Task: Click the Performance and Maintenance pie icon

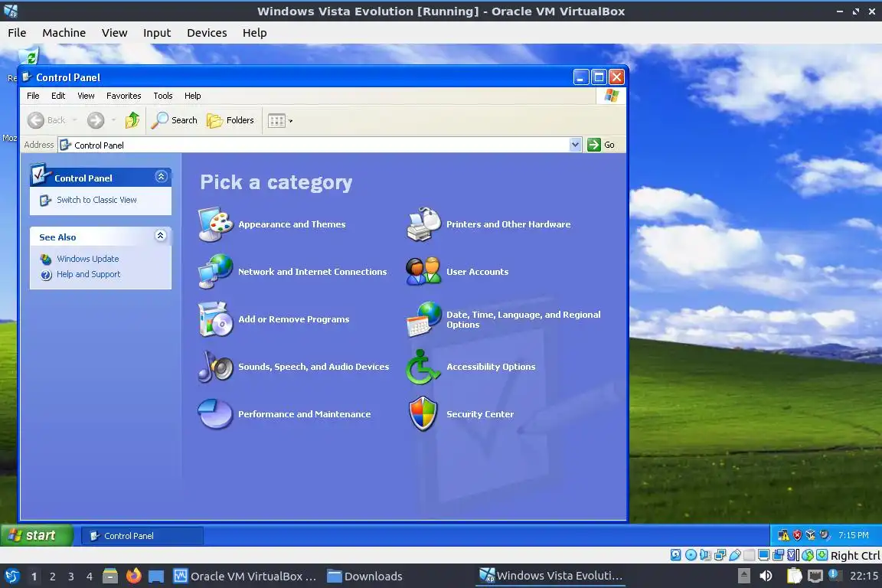Action: [215, 413]
